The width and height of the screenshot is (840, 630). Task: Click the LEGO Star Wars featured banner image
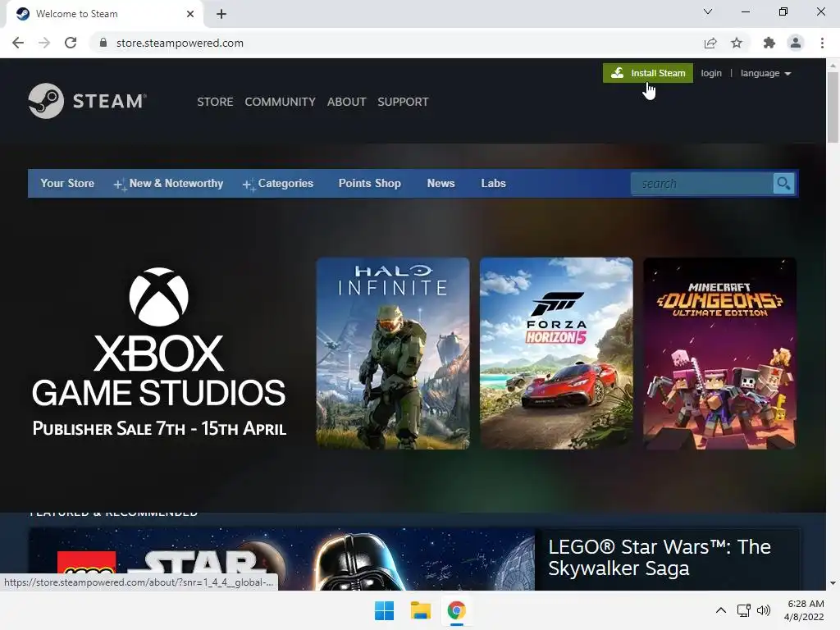click(x=281, y=559)
